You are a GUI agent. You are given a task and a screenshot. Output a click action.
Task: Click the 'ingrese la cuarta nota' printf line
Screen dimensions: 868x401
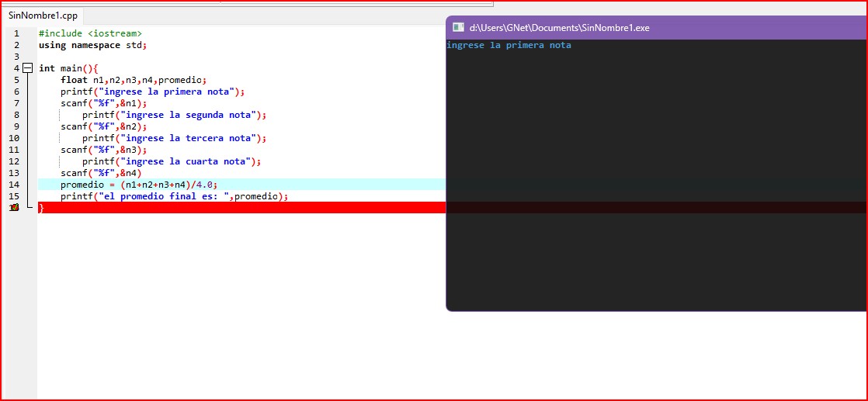tap(171, 161)
